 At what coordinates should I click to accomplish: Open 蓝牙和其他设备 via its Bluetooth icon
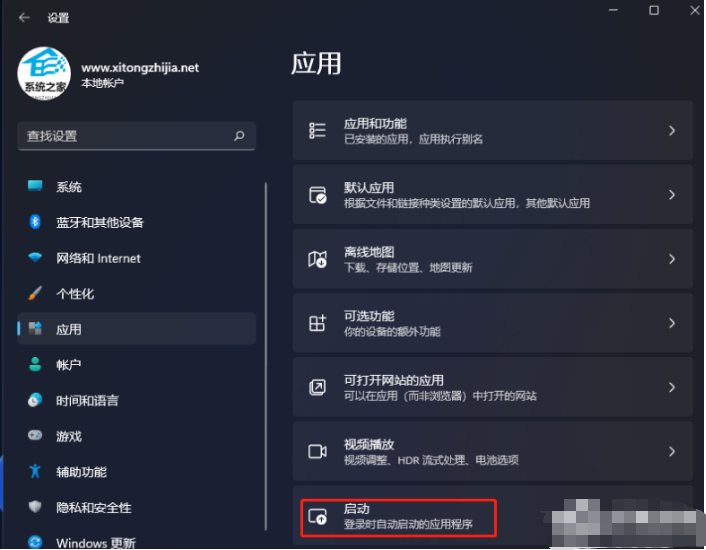[x=35, y=222]
